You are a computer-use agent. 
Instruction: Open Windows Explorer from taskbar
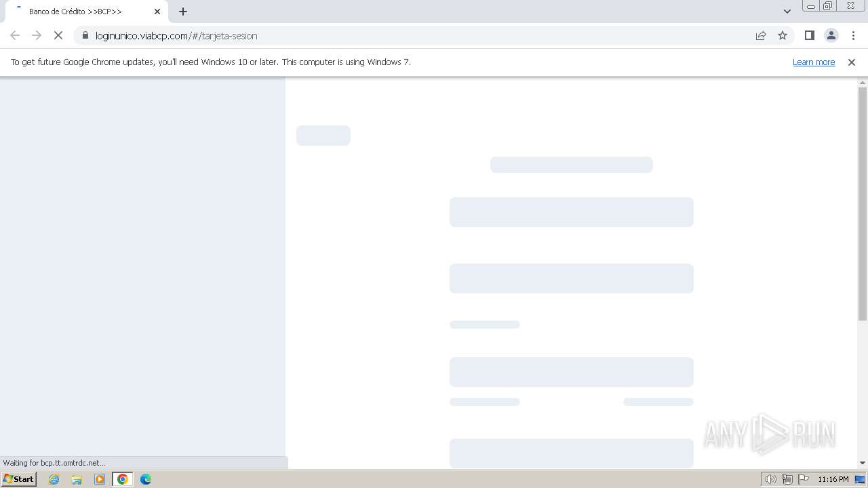click(77, 479)
